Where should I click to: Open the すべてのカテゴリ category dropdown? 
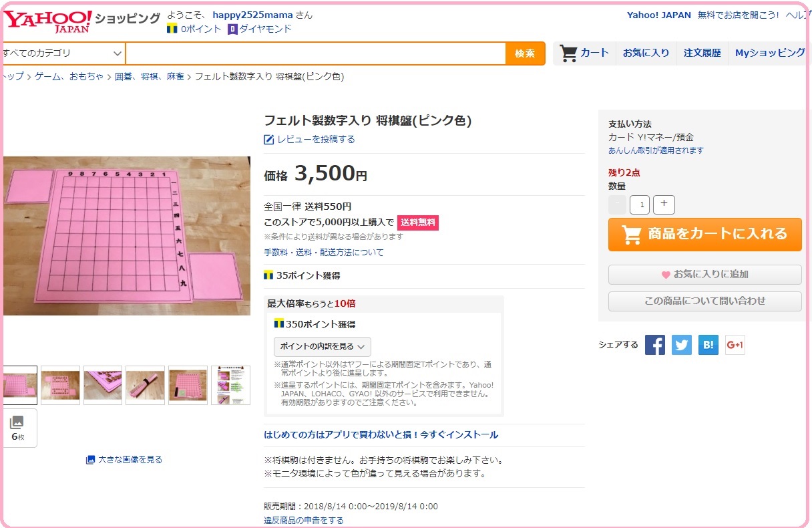[62, 53]
